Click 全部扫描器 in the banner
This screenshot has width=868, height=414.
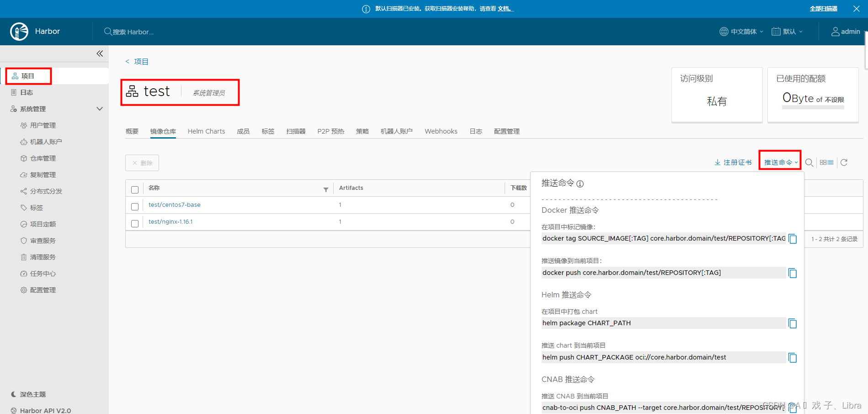point(824,9)
